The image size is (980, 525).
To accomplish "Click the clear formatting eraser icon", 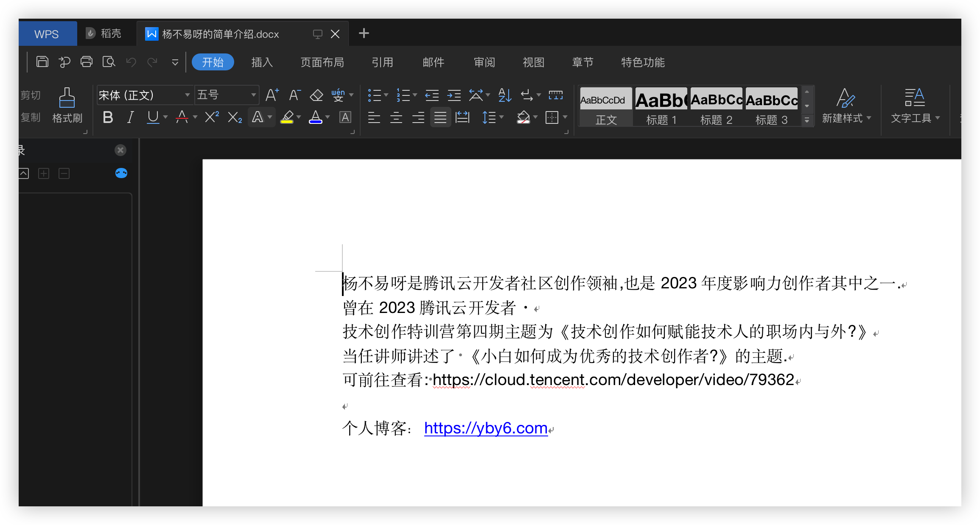I will pyautogui.click(x=316, y=95).
